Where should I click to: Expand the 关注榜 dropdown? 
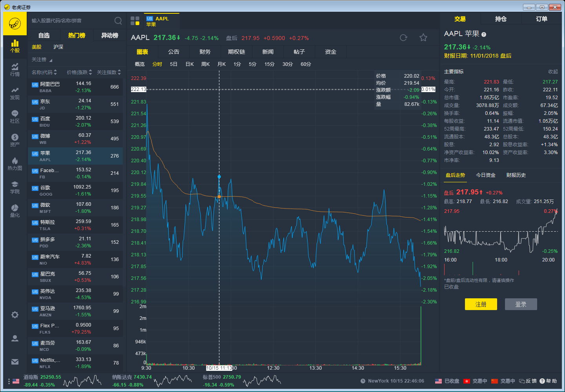(x=42, y=60)
